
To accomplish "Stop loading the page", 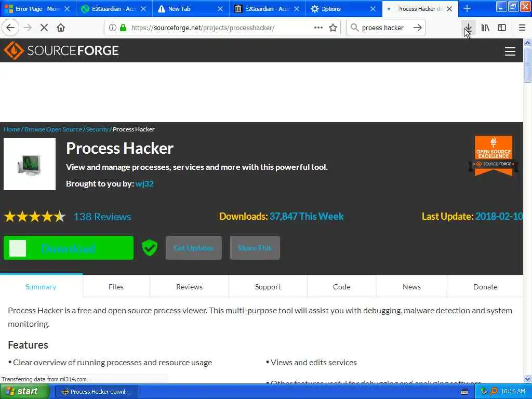I will pos(44,28).
